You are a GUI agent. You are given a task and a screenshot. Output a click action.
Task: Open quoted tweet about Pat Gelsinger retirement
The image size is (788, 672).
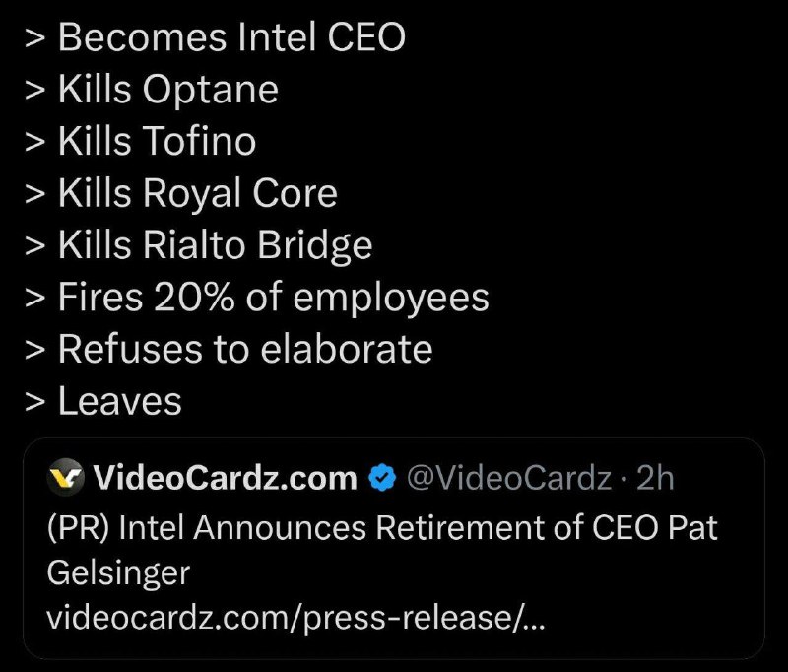[394, 549]
